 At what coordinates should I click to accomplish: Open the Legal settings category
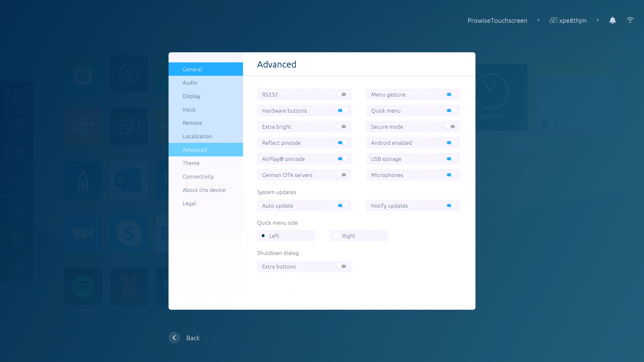pyautogui.click(x=206, y=203)
